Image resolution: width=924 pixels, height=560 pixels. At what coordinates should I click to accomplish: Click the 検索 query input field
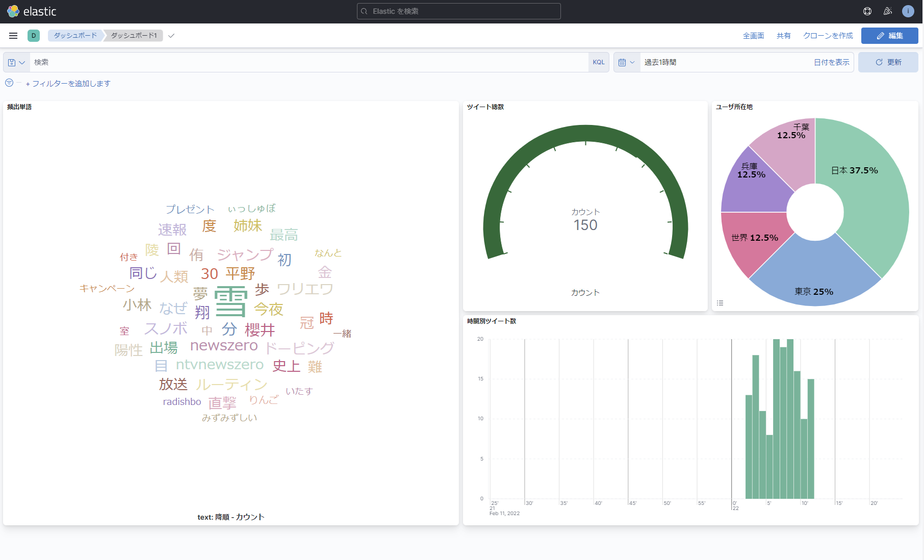[x=309, y=62]
